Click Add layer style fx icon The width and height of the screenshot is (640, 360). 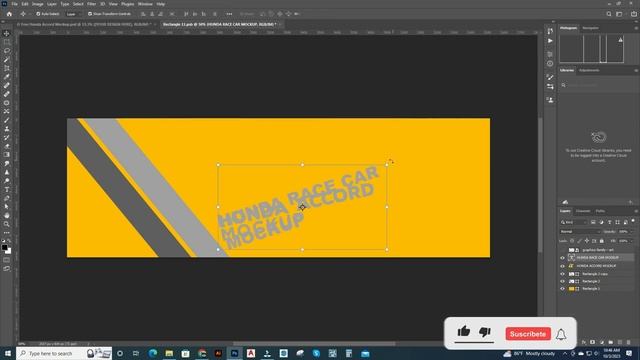584,342
